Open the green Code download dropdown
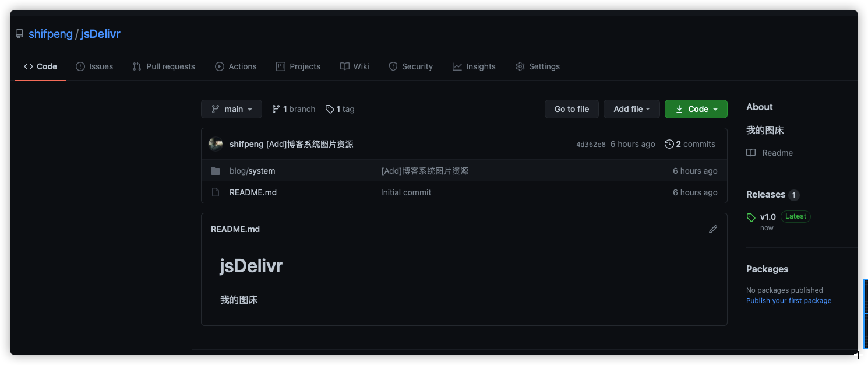The image size is (868, 365). pos(696,109)
